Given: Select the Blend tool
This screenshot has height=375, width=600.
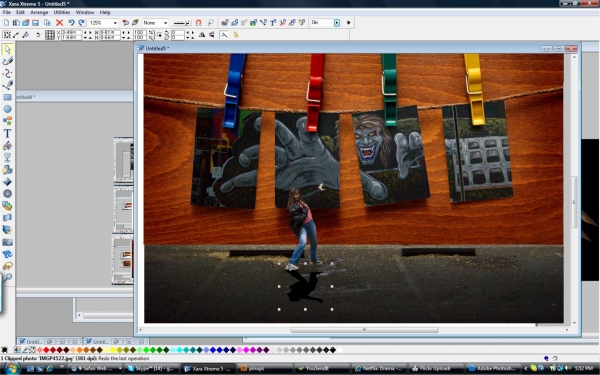Looking at the screenshot, I should [7, 206].
